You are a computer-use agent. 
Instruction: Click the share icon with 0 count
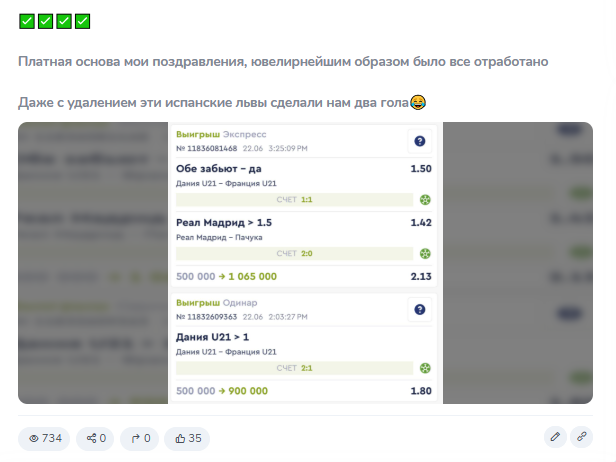pos(96,438)
